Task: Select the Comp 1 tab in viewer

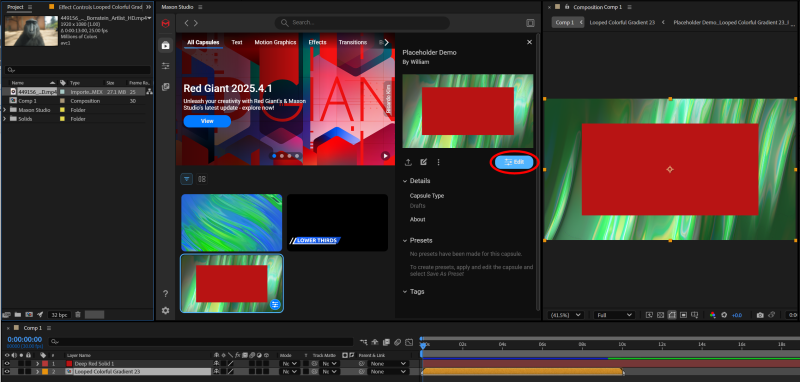Action: pos(565,22)
